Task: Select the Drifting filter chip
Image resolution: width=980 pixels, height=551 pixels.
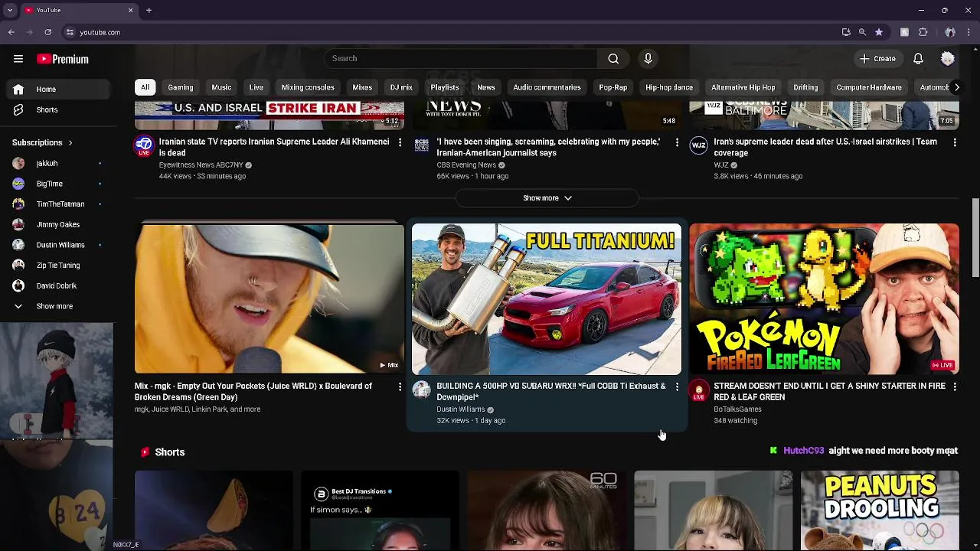Action: point(805,87)
